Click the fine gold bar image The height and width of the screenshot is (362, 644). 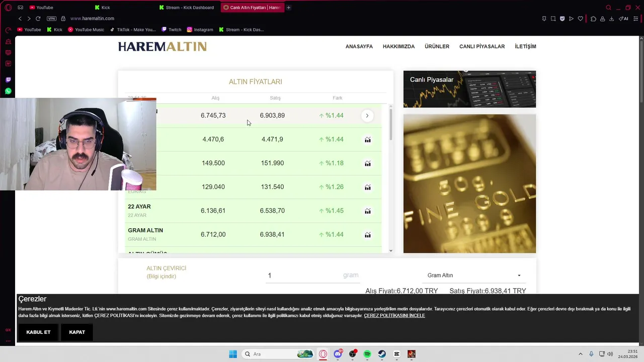click(x=469, y=184)
